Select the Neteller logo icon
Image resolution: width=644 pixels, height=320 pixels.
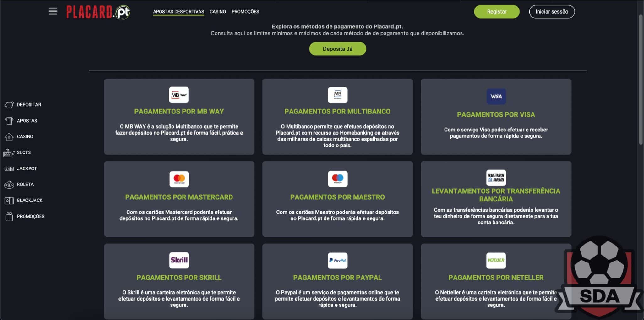pyautogui.click(x=496, y=260)
